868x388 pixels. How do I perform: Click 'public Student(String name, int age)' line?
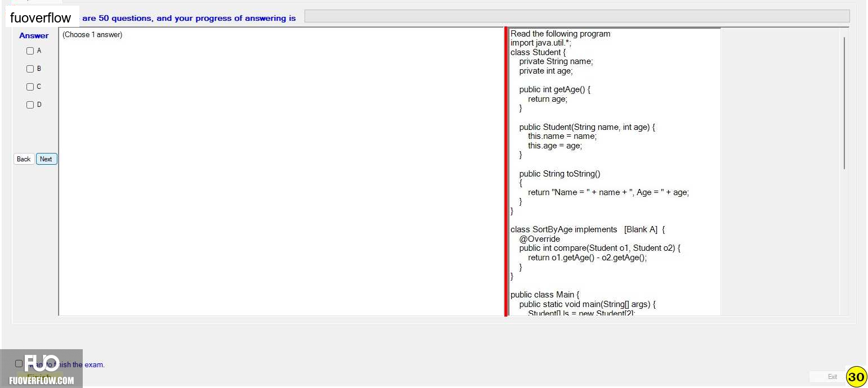pyautogui.click(x=587, y=127)
